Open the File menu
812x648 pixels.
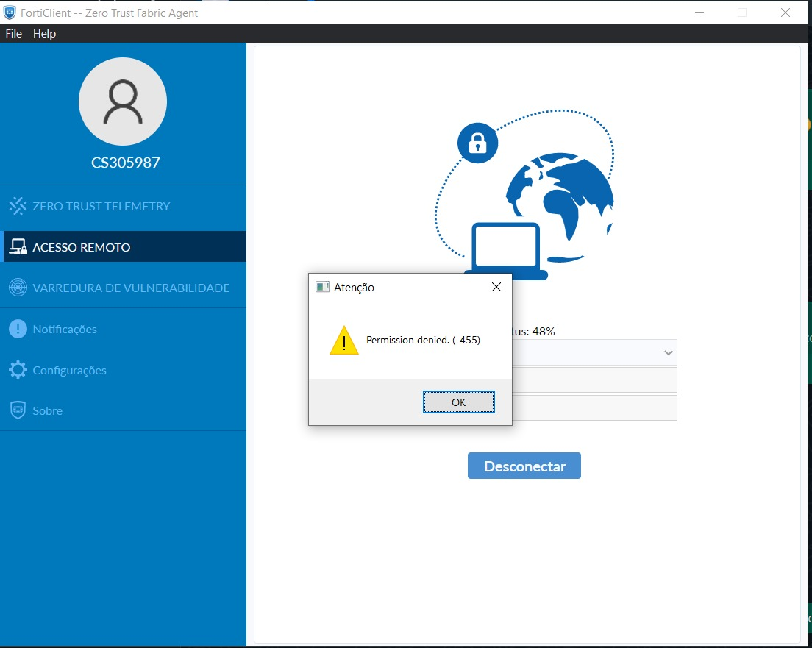click(x=13, y=34)
